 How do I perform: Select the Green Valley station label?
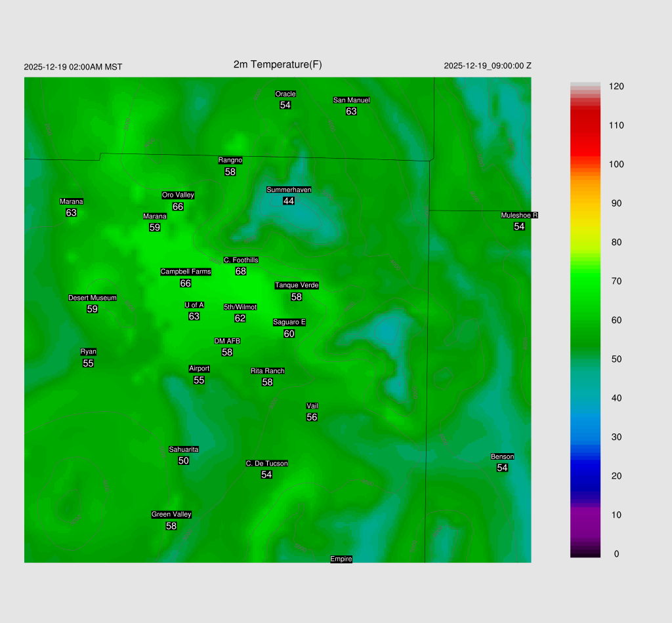(171, 514)
